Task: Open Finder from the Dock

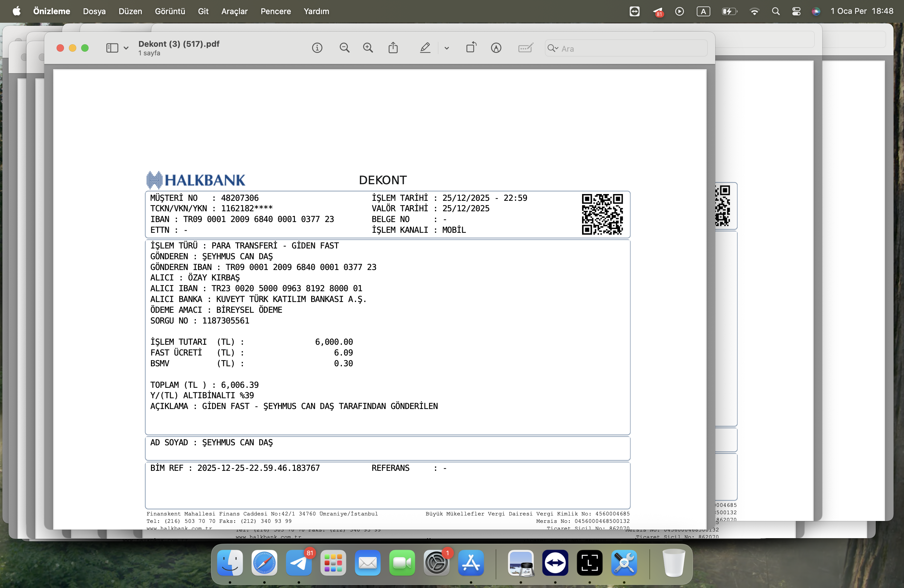Action: pos(230,562)
